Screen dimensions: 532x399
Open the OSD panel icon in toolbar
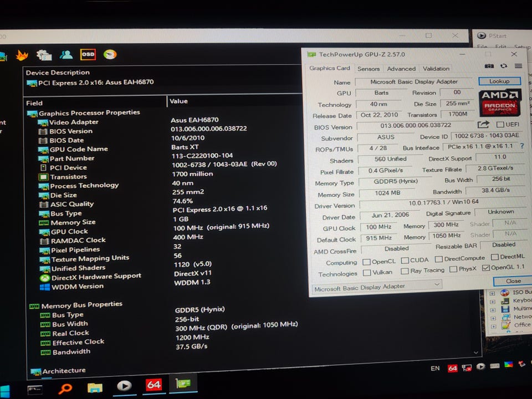click(x=88, y=54)
